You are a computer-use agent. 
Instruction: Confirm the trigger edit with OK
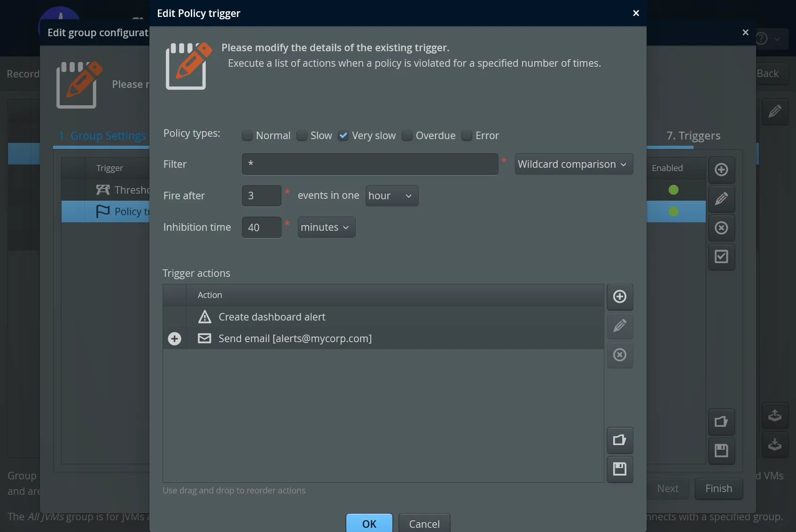(369, 524)
